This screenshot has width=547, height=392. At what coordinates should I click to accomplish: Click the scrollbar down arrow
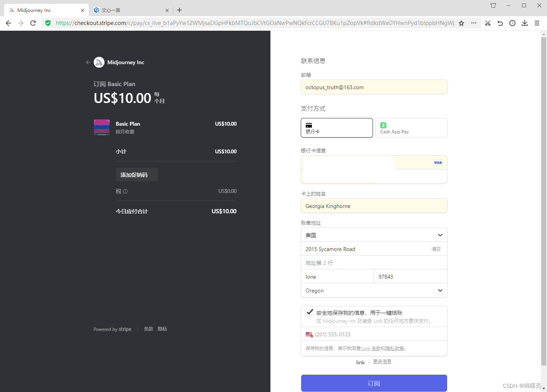544,389
